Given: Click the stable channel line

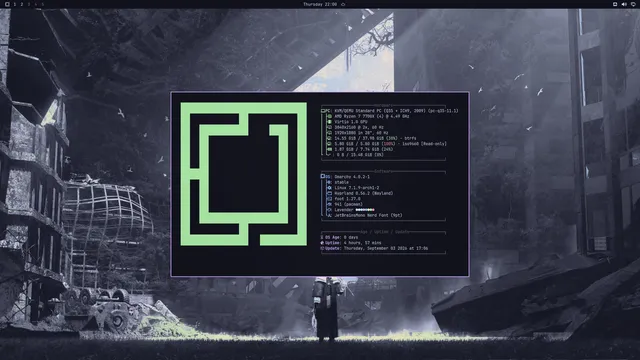Looking at the screenshot, I should [x=341, y=182].
